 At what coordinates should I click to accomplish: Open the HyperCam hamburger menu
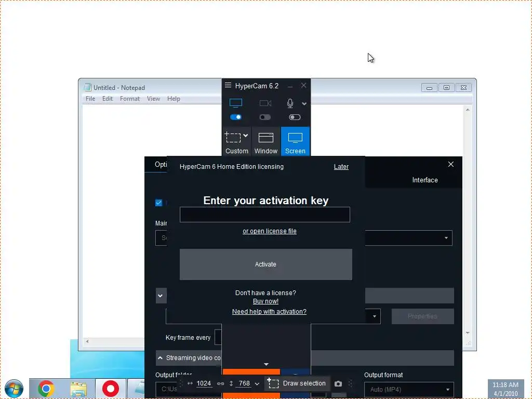click(228, 85)
